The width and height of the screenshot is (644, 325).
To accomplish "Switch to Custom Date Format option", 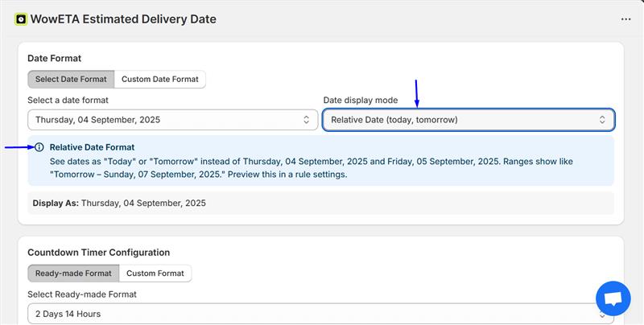I will 160,80.
